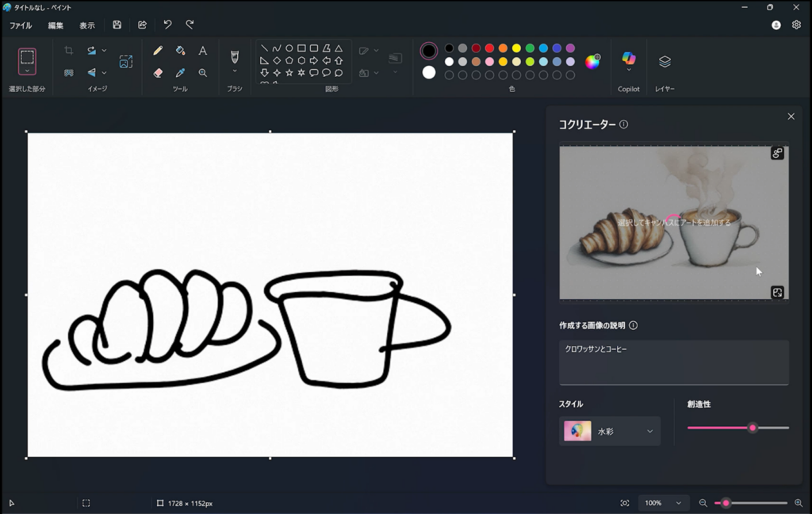Open the 100% zoom level dropdown

click(663, 502)
